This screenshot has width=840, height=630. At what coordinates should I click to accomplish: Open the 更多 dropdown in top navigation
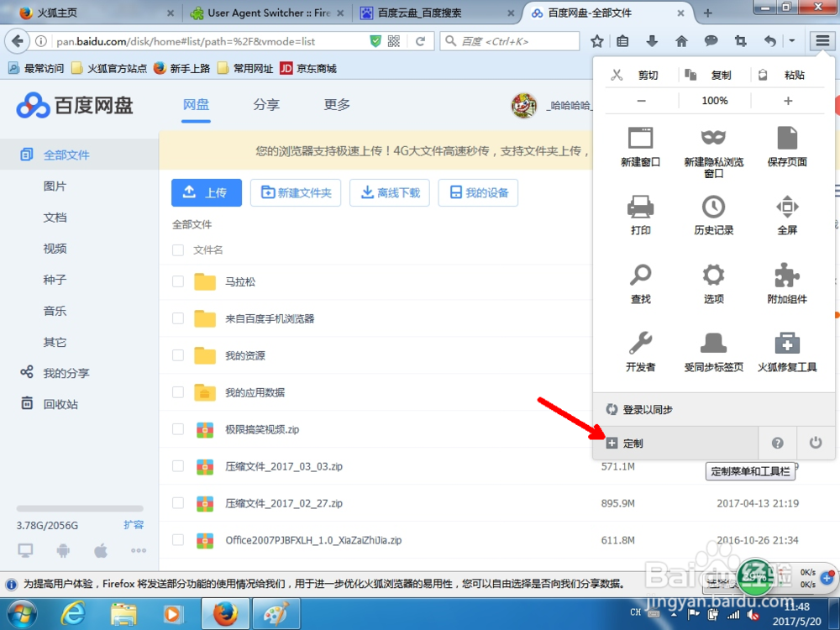pos(336,105)
